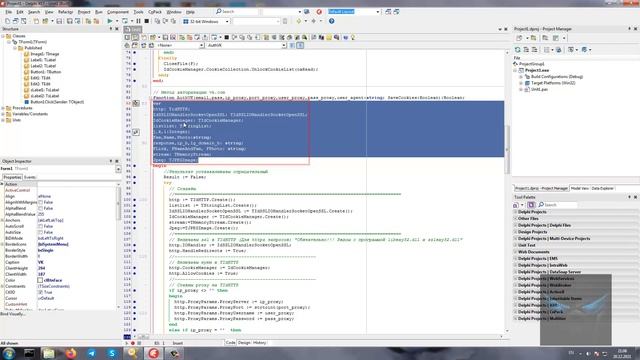Toggle the AlphaBlend checkbox
This screenshot has height=360, width=640.
point(40,208)
